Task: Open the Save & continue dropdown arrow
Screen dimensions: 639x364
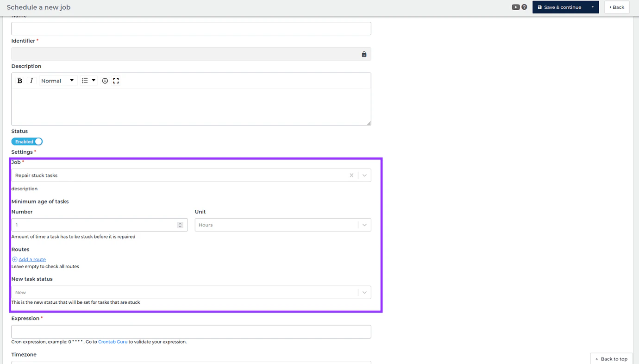Action: click(593, 7)
